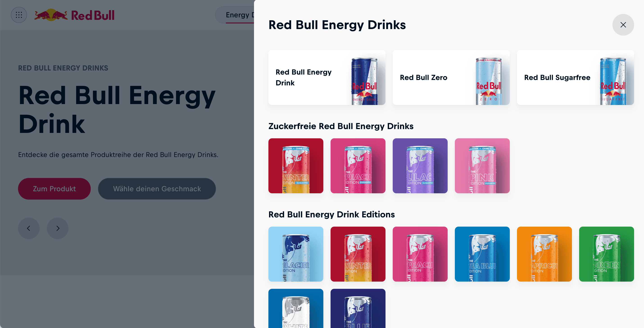This screenshot has width=644, height=328.
Task: Open the Red Bull Zero card
Action: pos(451,77)
